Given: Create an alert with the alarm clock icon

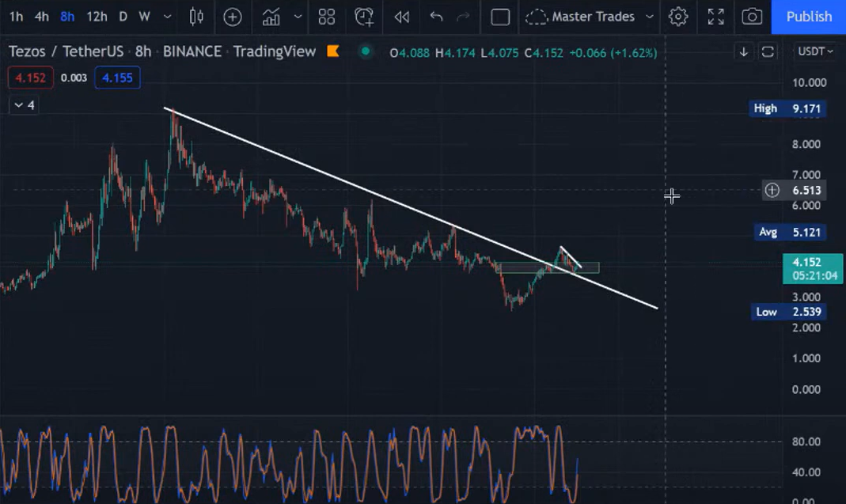Looking at the screenshot, I should coord(364,17).
